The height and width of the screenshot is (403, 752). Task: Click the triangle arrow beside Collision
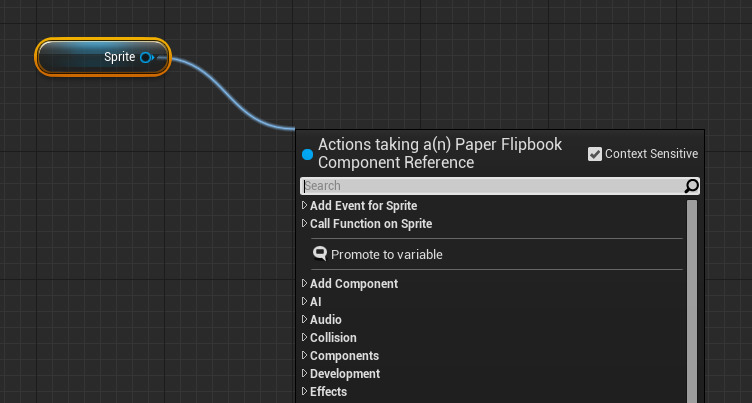point(304,338)
